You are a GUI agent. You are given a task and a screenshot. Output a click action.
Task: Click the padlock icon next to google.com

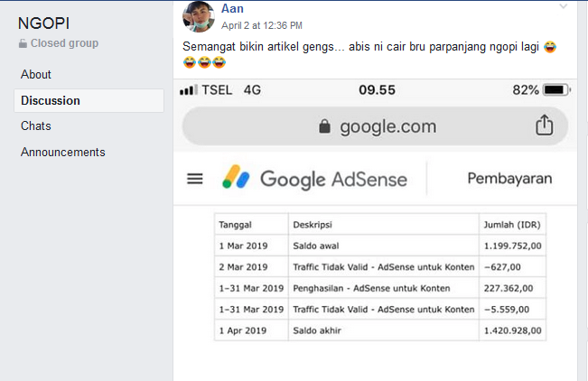click(325, 127)
